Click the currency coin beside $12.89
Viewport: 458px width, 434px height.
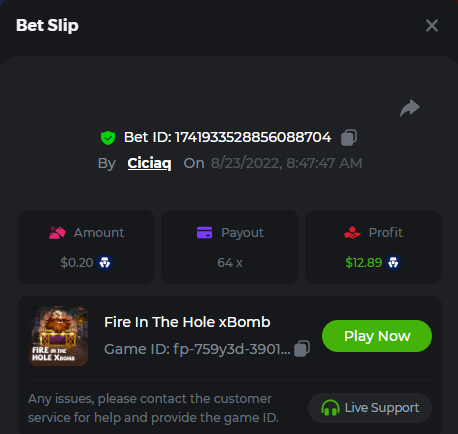[x=393, y=263]
